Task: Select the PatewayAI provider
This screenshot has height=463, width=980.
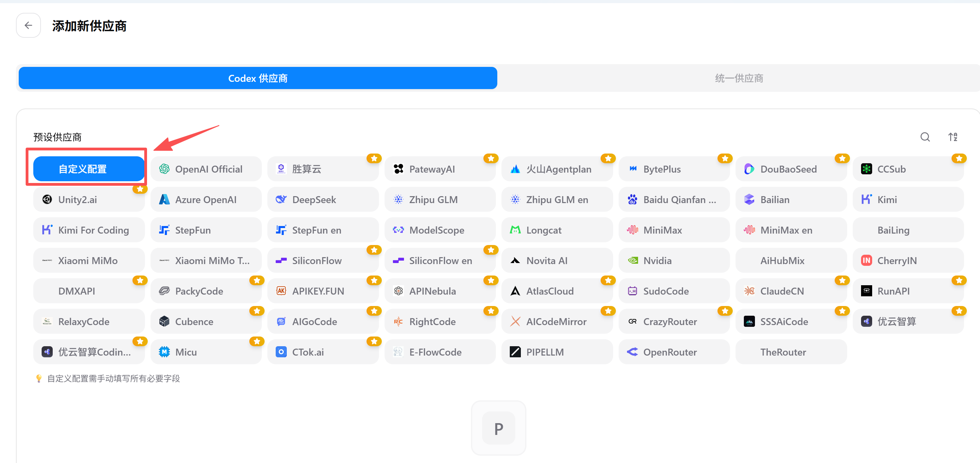Action: [440, 169]
